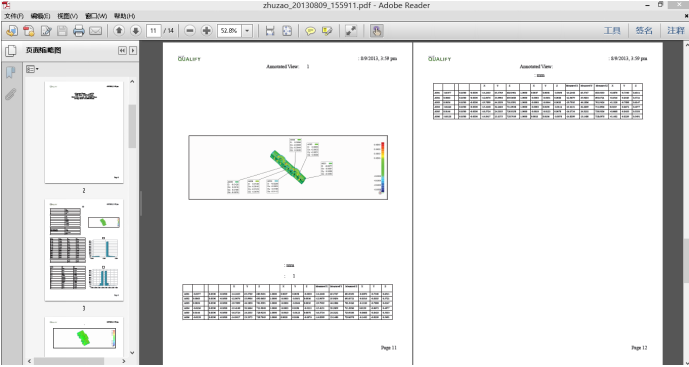689x367 pixels.
Task: Open the thumbnails panel options dropdown
Action: 32,69
